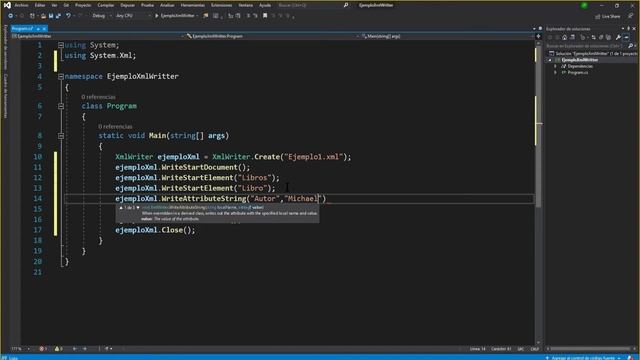Open the EjemploXmlWritter.Program type dropdown

(x=273, y=36)
